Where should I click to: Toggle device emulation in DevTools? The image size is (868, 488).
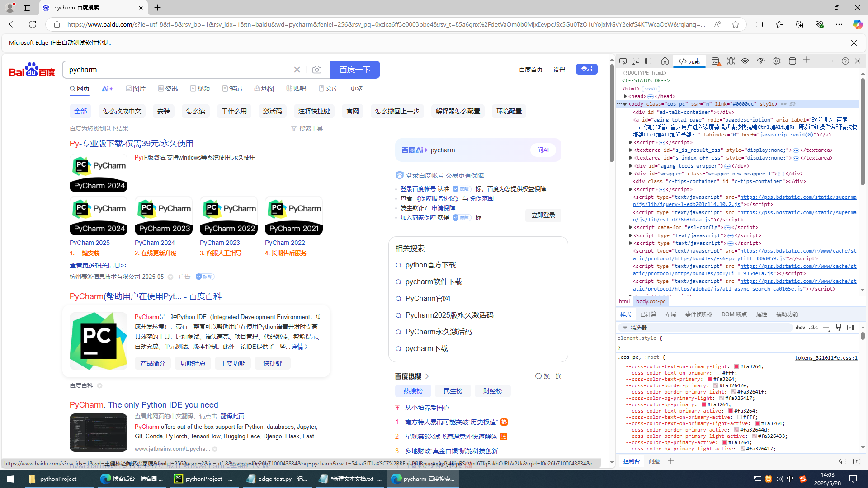(x=636, y=61)
